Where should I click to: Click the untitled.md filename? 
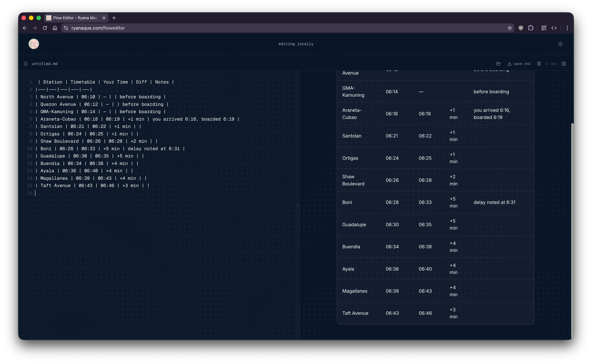tap(45, 64)
